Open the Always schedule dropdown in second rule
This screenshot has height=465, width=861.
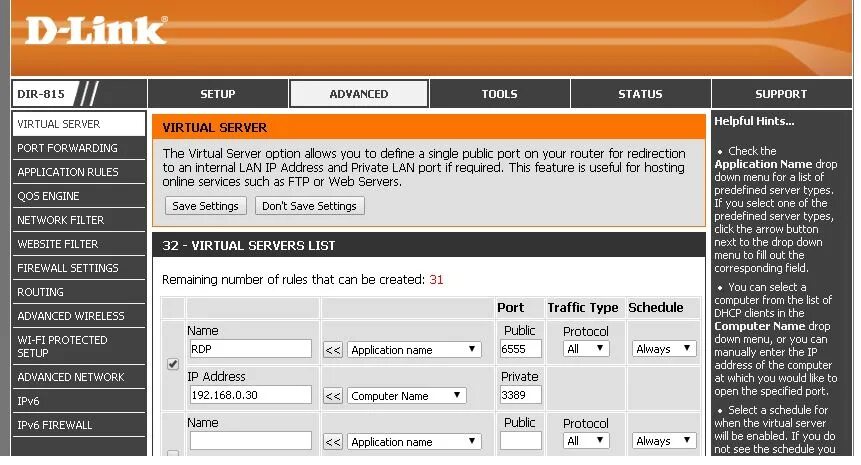[x=663, y=441]
